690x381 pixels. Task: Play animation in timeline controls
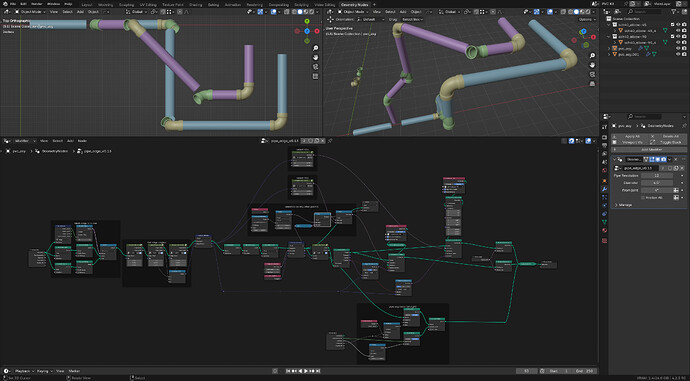[306, 371]
